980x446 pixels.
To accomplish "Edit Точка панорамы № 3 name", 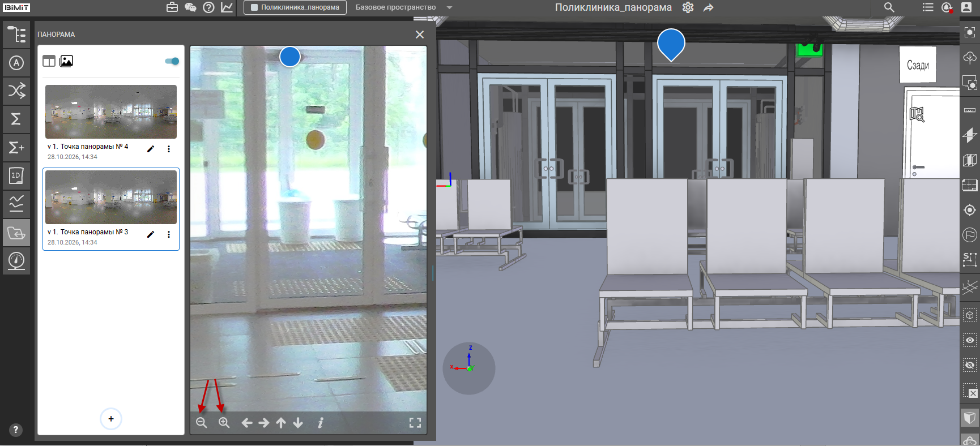I will click(x=151, y=234).
